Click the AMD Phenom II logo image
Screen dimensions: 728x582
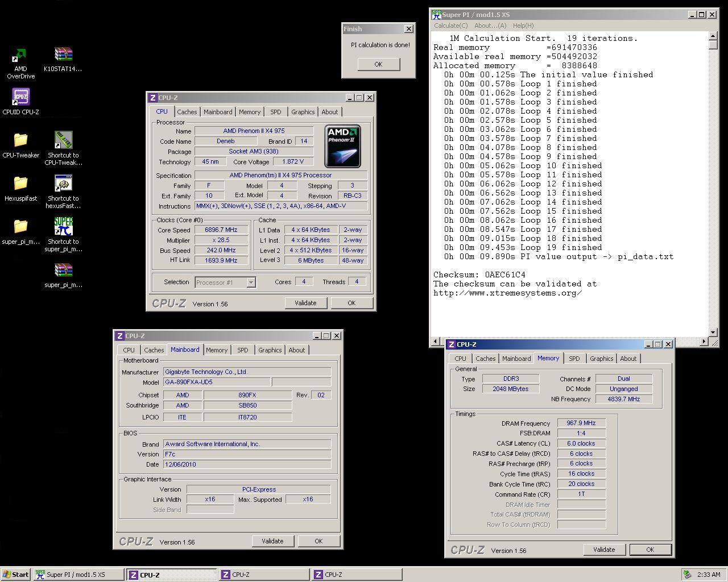tap(342, 147)
